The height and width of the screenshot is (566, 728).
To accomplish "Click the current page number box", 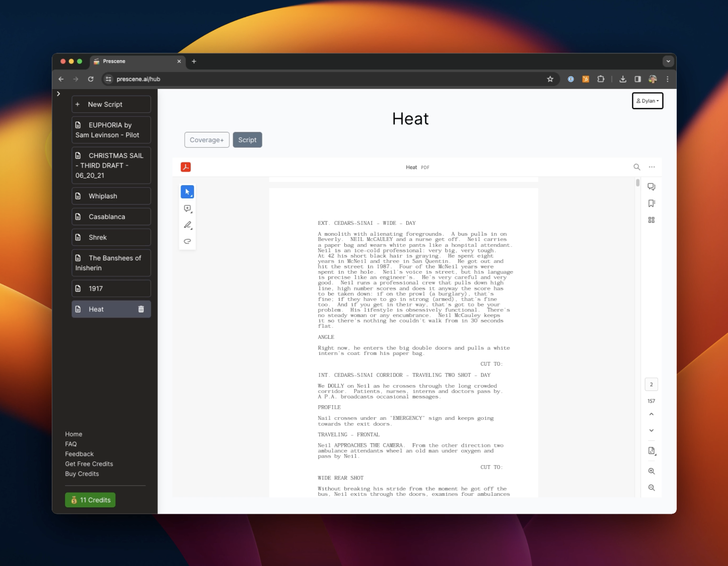I will tap(651, 385).
